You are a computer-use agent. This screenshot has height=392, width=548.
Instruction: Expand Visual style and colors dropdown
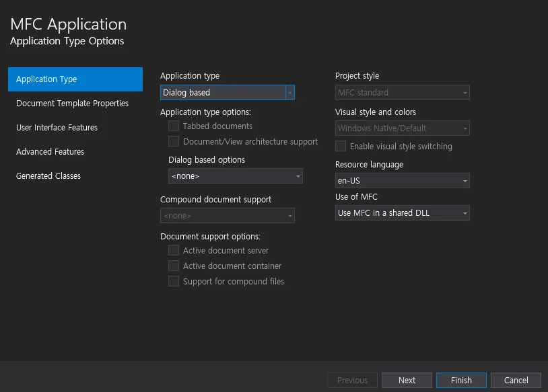pyautogui.click(x=403, y=128)
